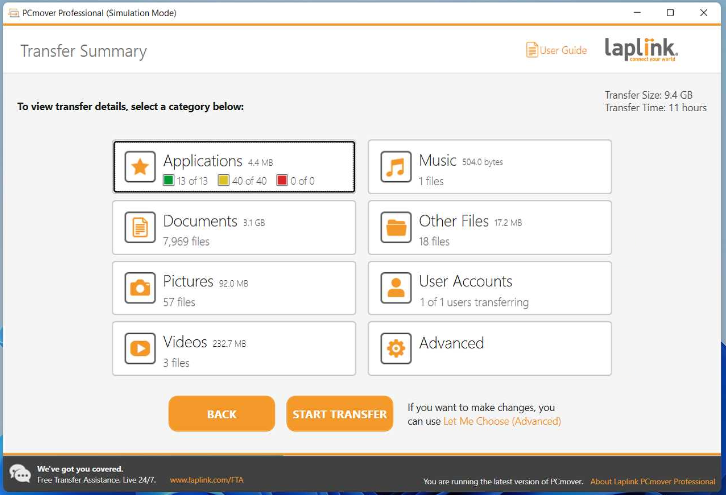Click the 'Transfer Size: 9.4 GB' text
Viewport: 726px width, 495px height.
click(649, 95)
